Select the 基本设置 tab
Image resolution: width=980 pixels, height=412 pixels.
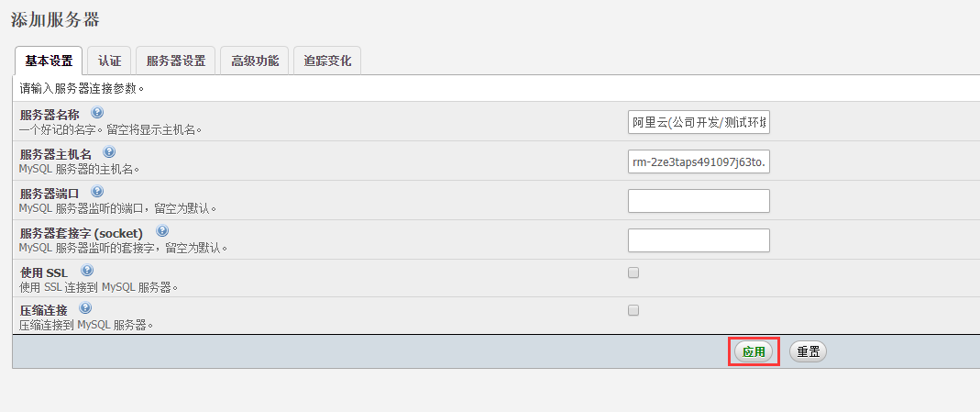(49, 61)
